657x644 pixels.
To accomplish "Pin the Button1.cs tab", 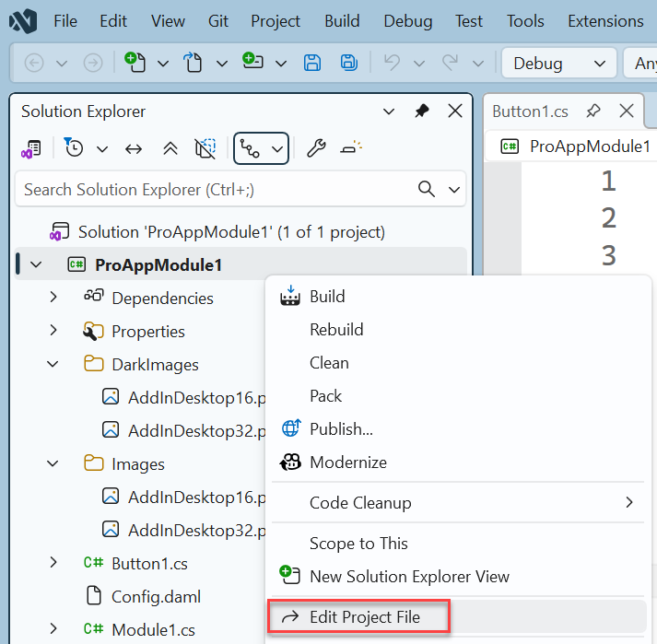I will pyautogui.click(x=593, y=111).
